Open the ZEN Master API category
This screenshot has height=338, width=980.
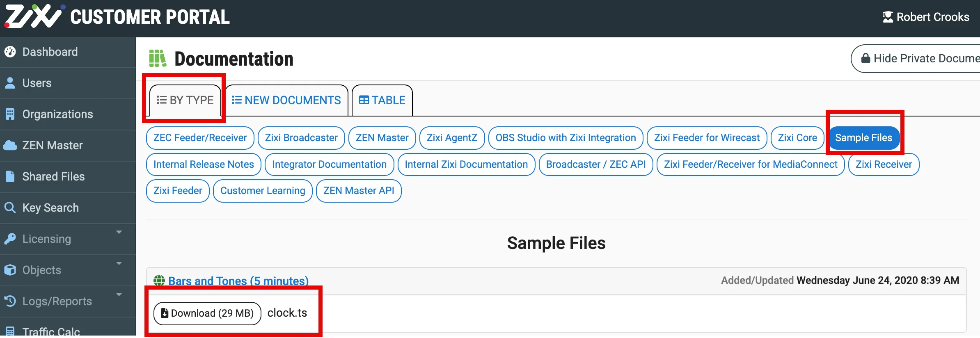click(x=359, y=191)
